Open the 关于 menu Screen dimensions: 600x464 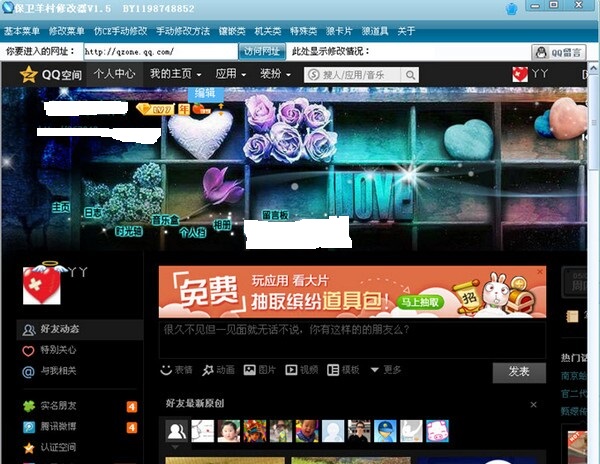(x=406, y=31)
